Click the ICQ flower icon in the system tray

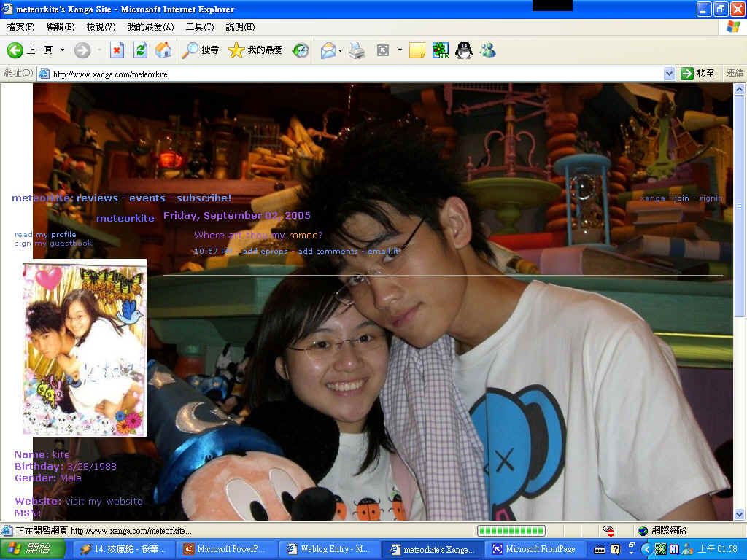tap(661, 549)
